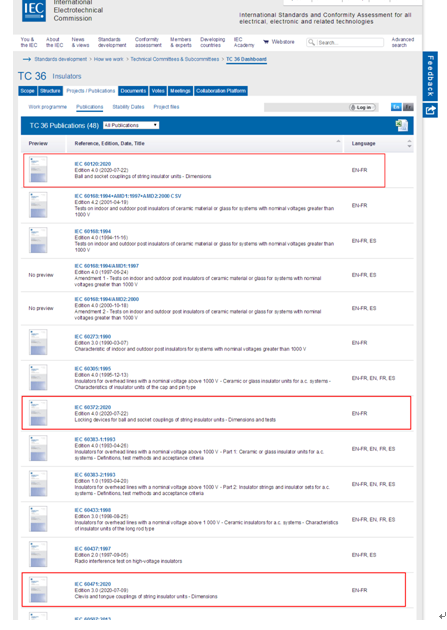Sort by Reference, Edition, Date, Title arrow

pos(338,141)
